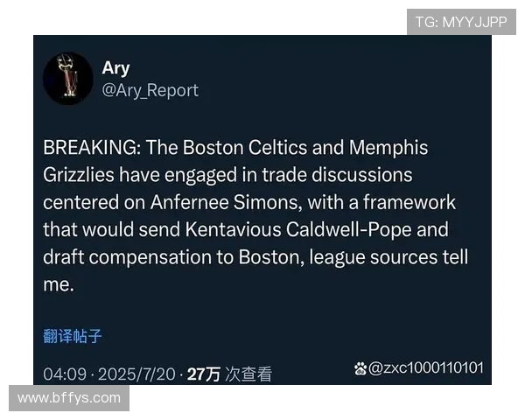The width and height of the screenshot is (525, 420).
Task: Click the 次查看 views label
Action: point(248,374)
